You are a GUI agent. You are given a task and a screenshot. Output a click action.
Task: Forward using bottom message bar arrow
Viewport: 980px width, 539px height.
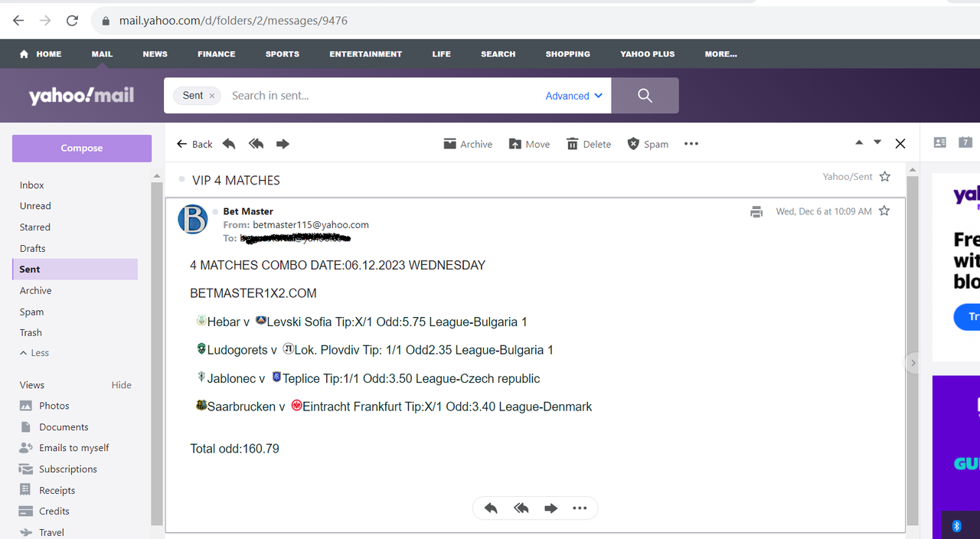[x=550, y=508]
